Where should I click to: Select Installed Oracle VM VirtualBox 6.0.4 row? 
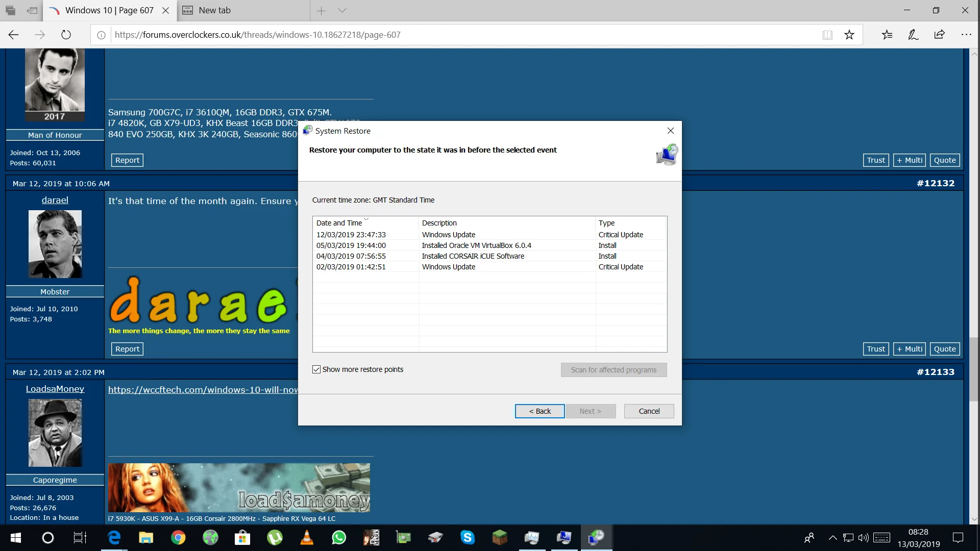pyautogui.click(x=489, y=245)
